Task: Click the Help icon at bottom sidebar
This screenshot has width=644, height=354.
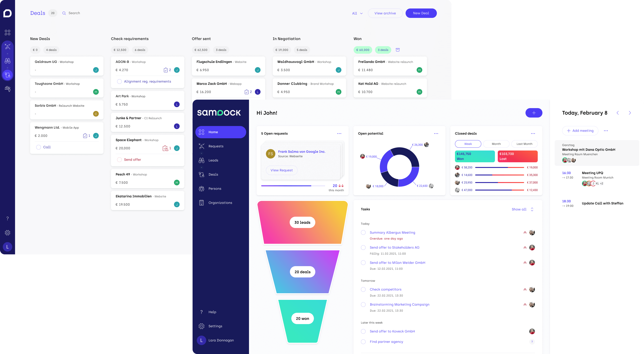Action: click(201, 312)
